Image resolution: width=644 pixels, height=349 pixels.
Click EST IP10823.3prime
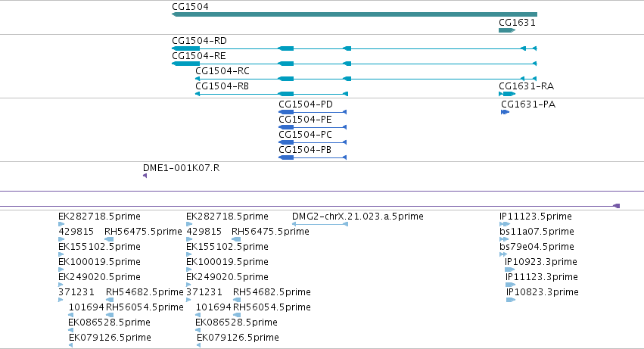[x=543, y=292]
